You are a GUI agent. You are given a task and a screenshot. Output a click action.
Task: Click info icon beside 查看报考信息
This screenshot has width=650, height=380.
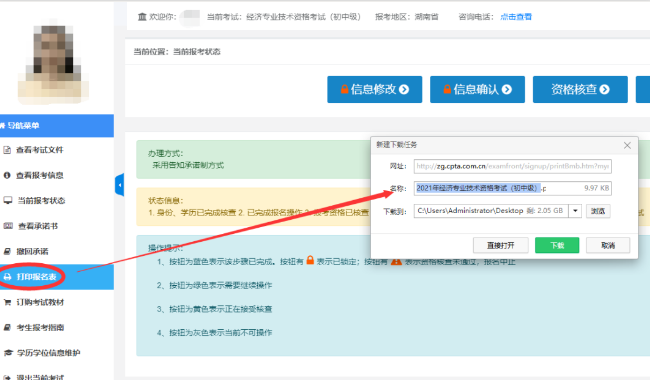[7, 175]
